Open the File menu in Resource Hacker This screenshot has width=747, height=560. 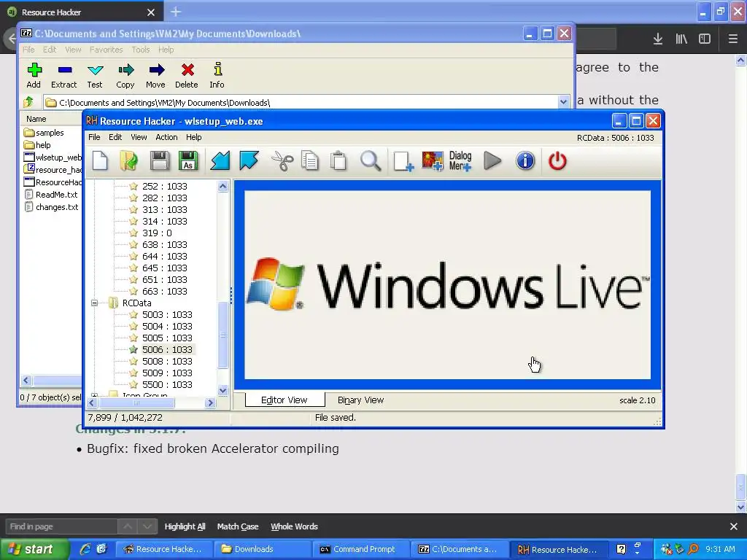pos(94,137)
